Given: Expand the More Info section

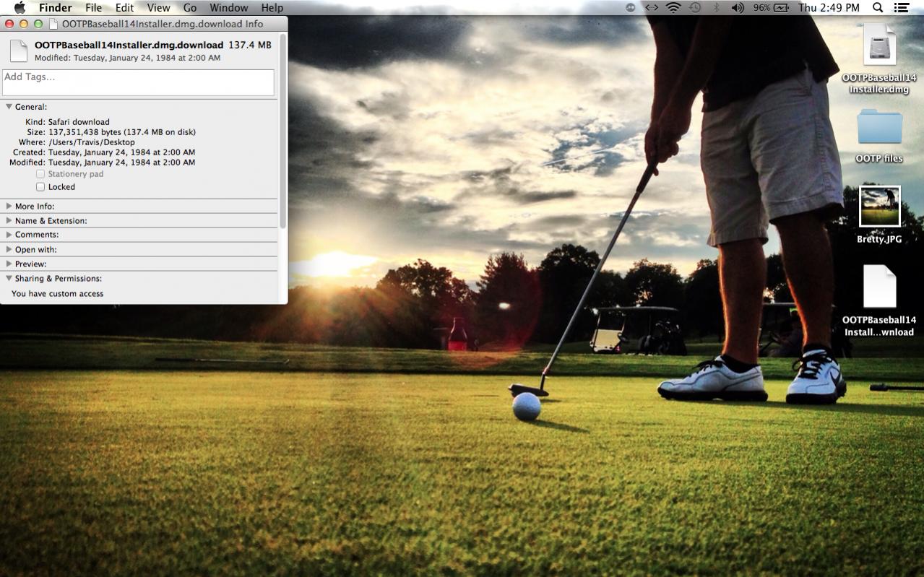Looking at the screenshot, I should [9, 207].
